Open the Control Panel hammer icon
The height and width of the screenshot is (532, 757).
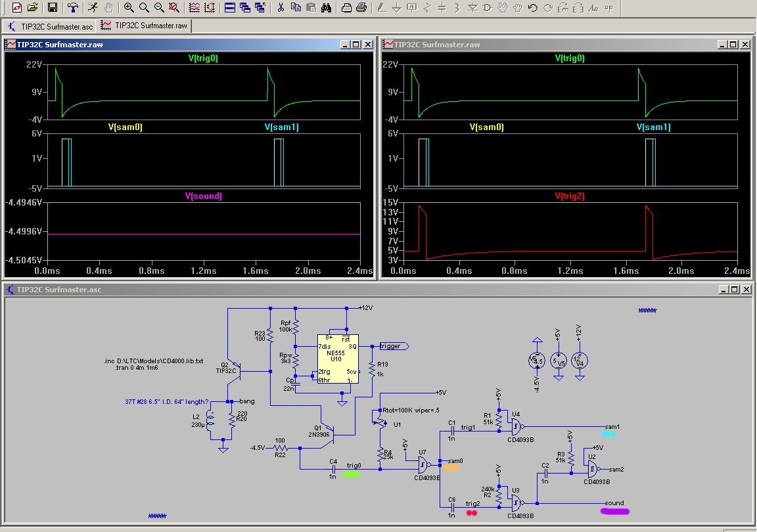pyautogui.click(x=73, y=8)
